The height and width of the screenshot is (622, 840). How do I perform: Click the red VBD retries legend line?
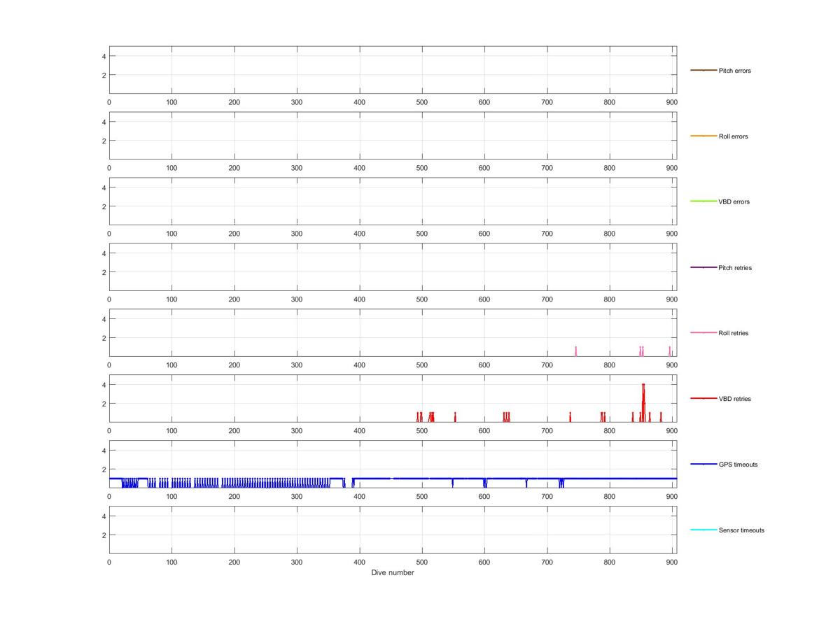(x=703, y=399)
